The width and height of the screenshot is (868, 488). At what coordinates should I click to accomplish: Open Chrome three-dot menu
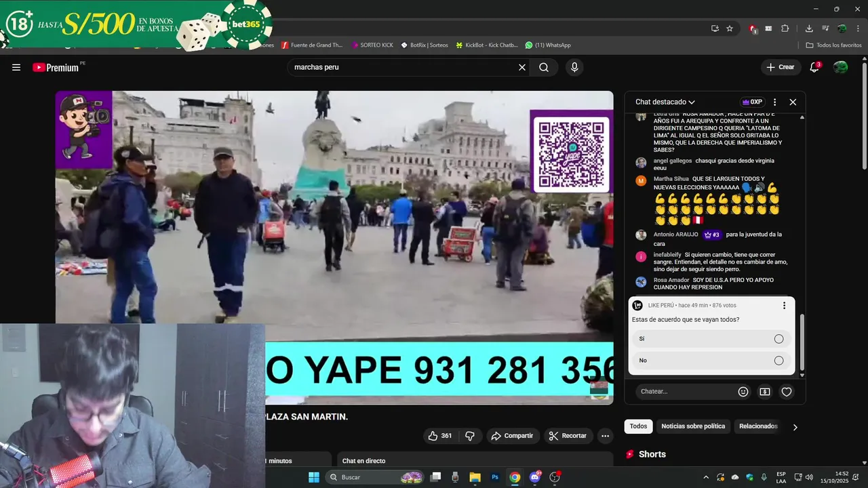click(x=858, y=28)
